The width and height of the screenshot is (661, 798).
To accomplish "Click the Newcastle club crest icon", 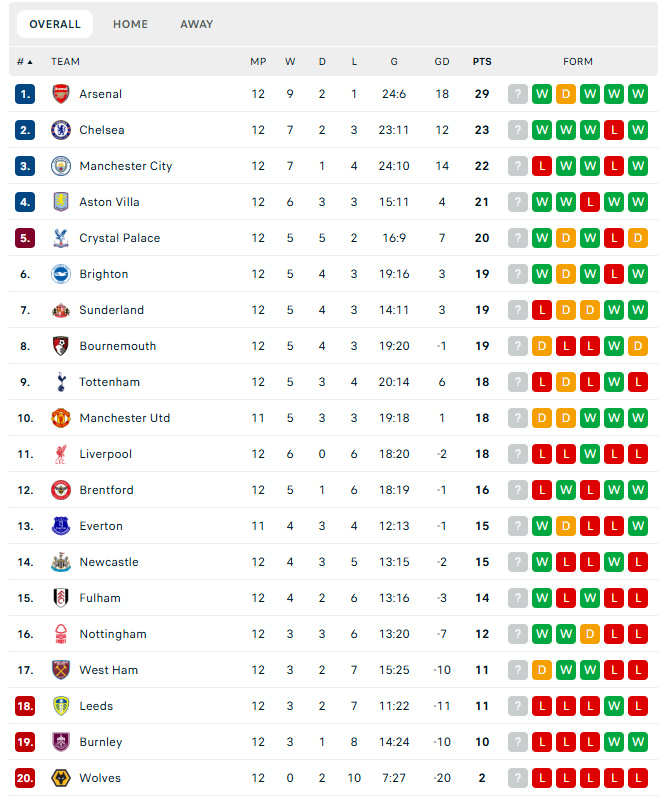I will click(61, 562).
